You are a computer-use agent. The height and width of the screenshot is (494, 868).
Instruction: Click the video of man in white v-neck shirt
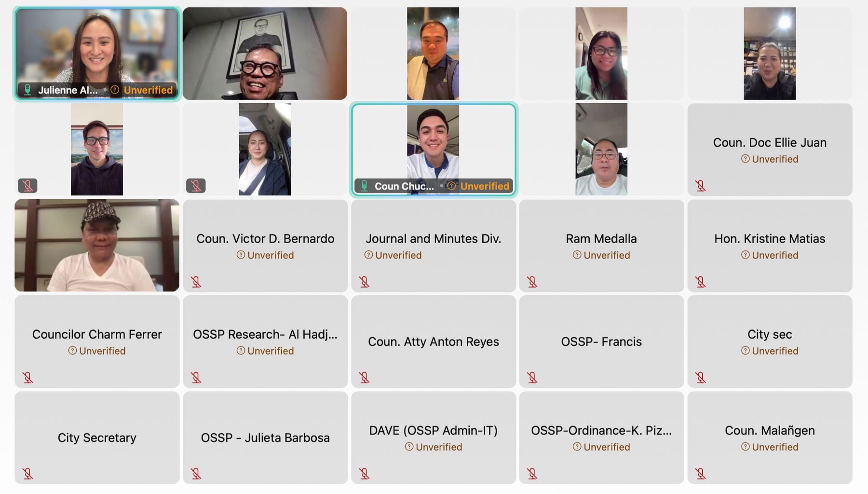pyautogui.click(x=97, y=246)
